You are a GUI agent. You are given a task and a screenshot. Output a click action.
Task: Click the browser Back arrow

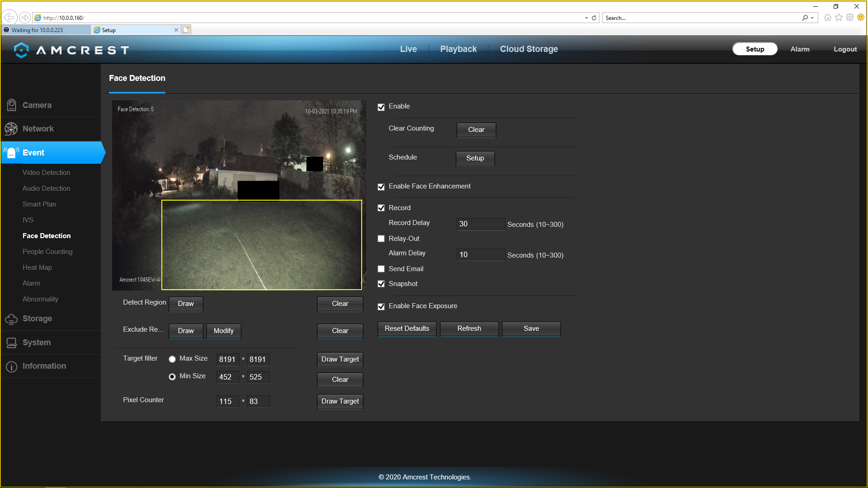tap(9, 18)
